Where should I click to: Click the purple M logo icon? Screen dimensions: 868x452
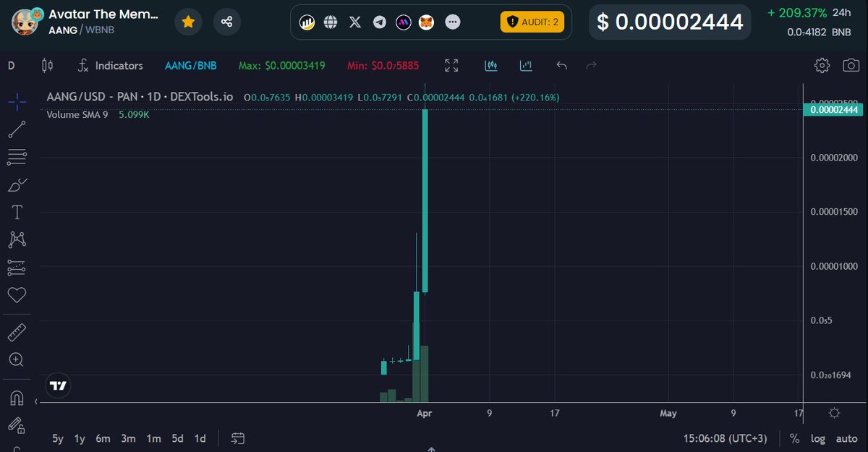click(404, 22)
